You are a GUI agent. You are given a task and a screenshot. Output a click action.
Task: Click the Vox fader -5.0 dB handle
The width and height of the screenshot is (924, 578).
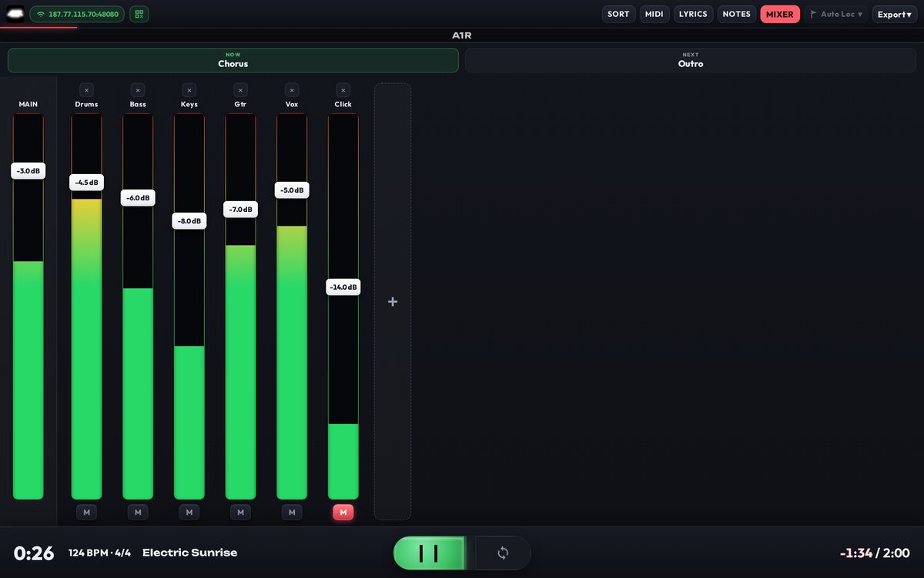[292, 190]
